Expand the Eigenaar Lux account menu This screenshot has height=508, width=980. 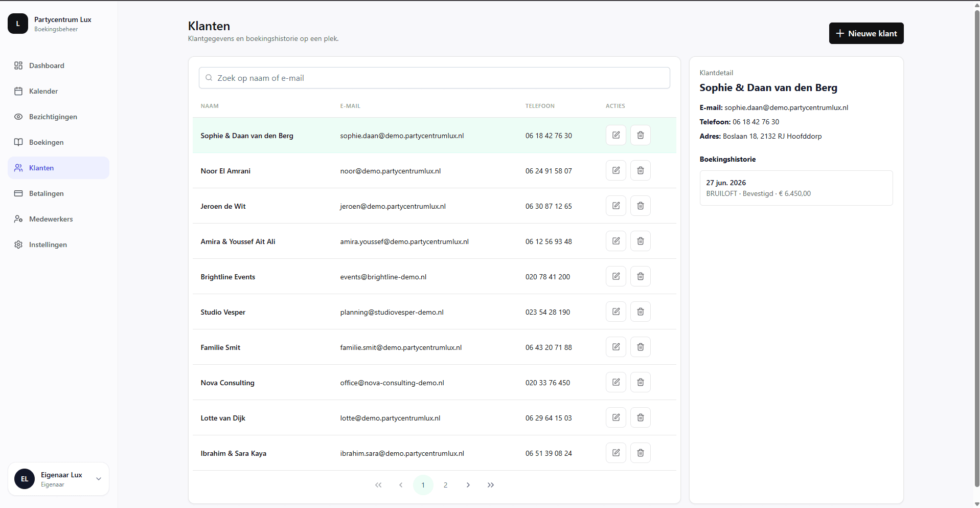(x=58, y=479)
